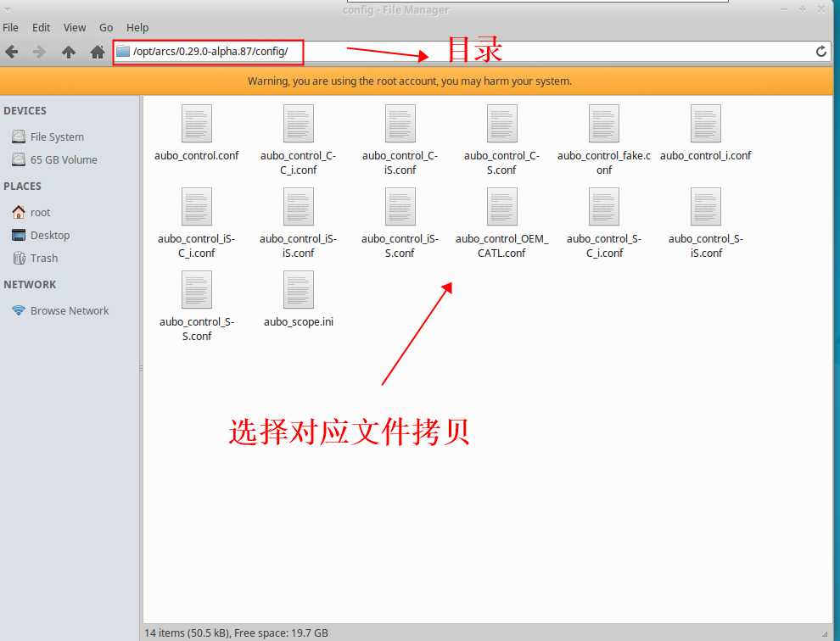Click the path text in the location bar
The width and height of the screenshot is (840, 641).
point(210,52)
